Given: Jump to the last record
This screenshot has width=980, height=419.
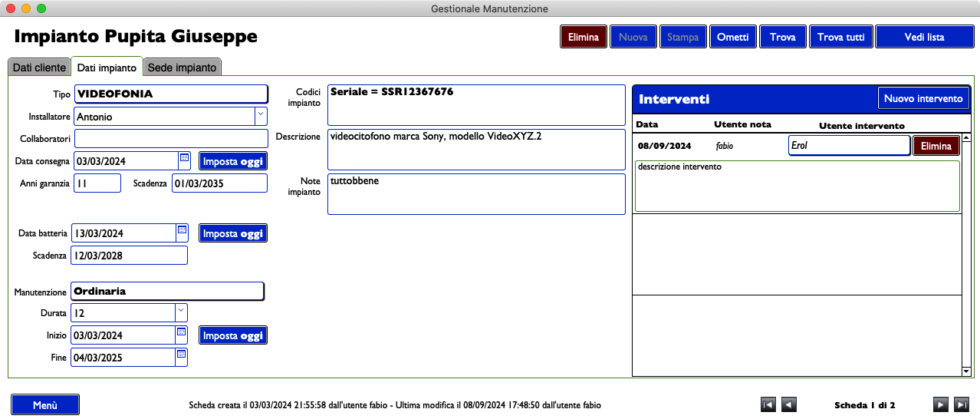Looking at the screenshot, I should pos(962,404).
